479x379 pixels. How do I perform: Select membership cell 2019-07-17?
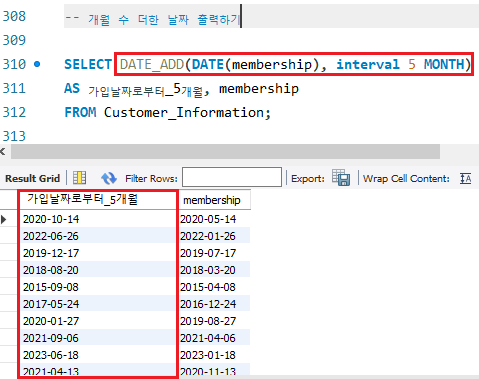(214, 253)
